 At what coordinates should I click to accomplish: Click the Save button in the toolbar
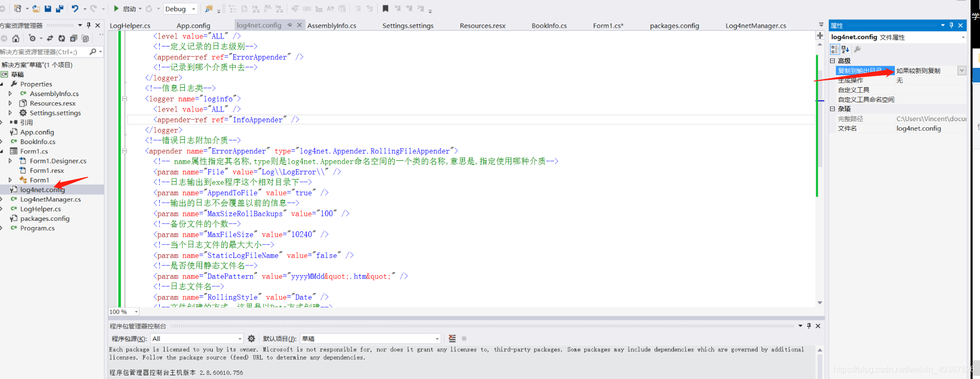(48, 9)
